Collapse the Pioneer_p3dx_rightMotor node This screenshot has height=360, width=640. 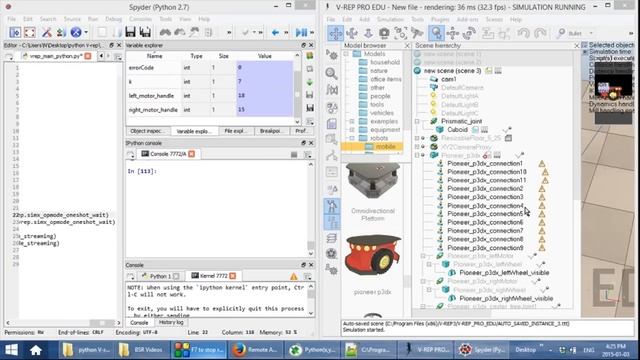(423, 281)
